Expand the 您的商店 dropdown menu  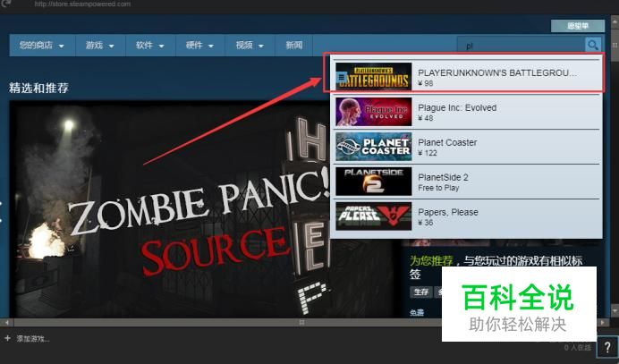(x=42, y=46)
